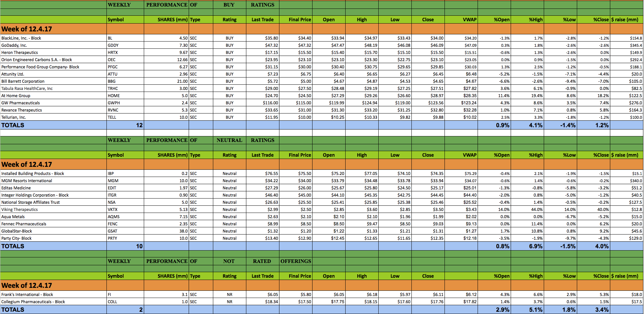Click the TRHC symbol cell
The image size is (644, 314).
click(x=125, y=88)
